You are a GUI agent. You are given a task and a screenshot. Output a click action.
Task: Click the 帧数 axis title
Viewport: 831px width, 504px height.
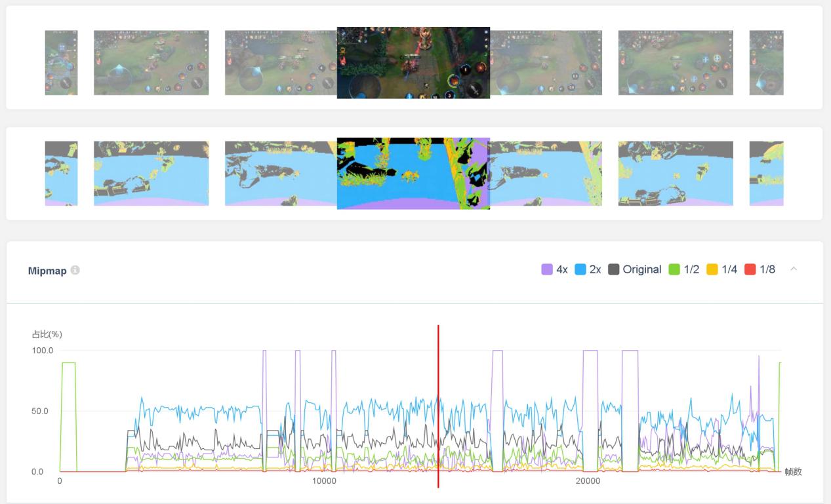(794, 471)
